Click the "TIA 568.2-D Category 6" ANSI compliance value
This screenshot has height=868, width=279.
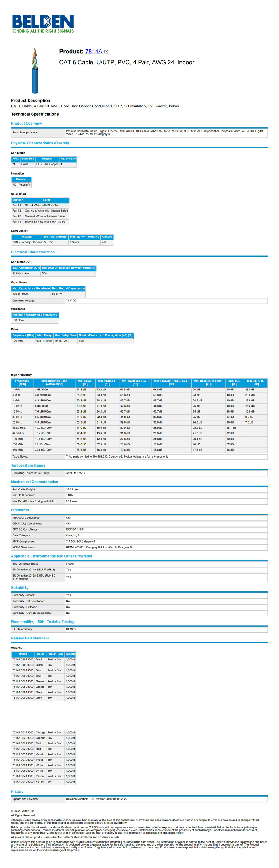tap(81, 542)
